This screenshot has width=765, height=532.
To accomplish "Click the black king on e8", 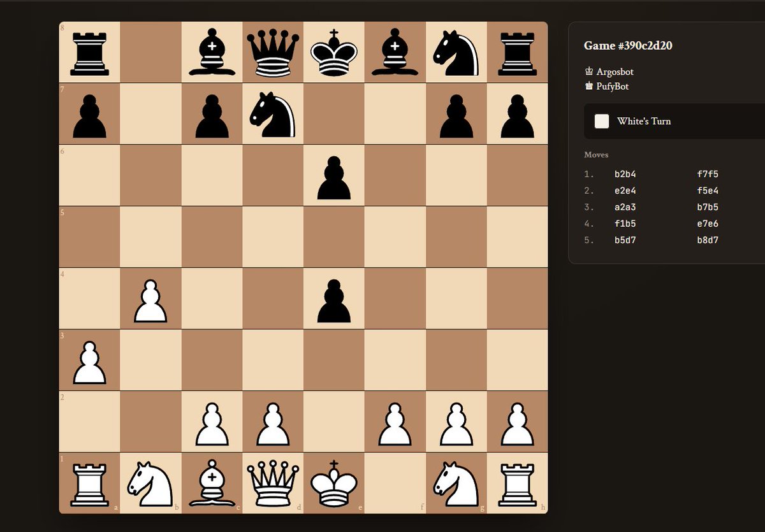I will point(333,52).
